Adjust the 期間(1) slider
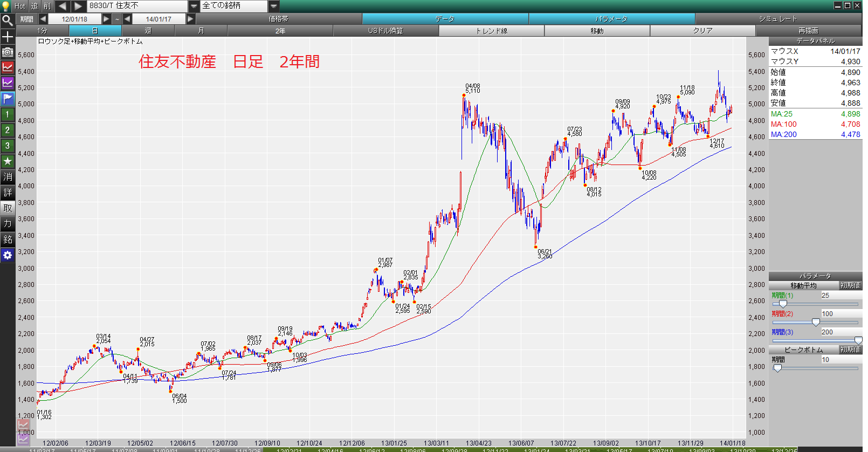Viewport: 868px width, 452px height. coord(783,304)
